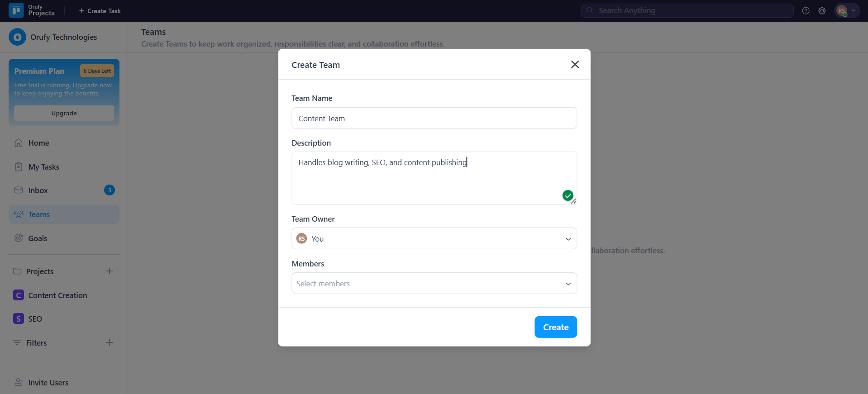Open the user profile avatar menu
Screen dimensions: 868x394
pyautogui.click(x=846, y=11)
